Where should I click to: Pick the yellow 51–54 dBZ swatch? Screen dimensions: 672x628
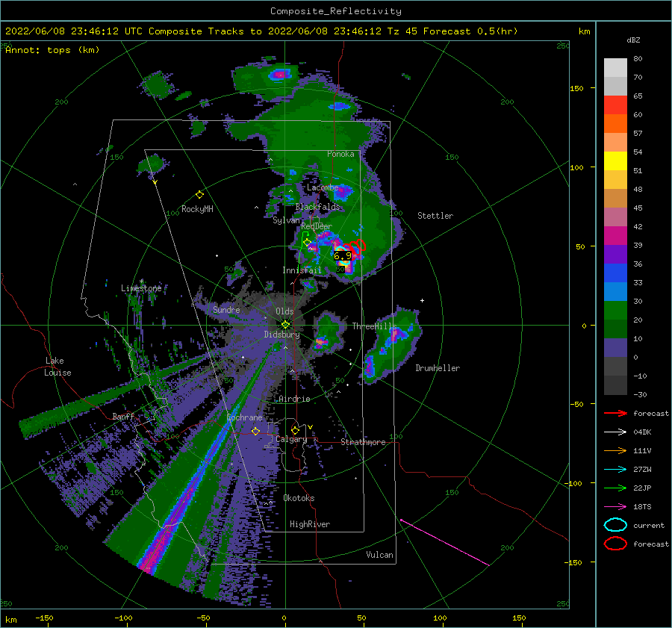(x=615, y=161)
